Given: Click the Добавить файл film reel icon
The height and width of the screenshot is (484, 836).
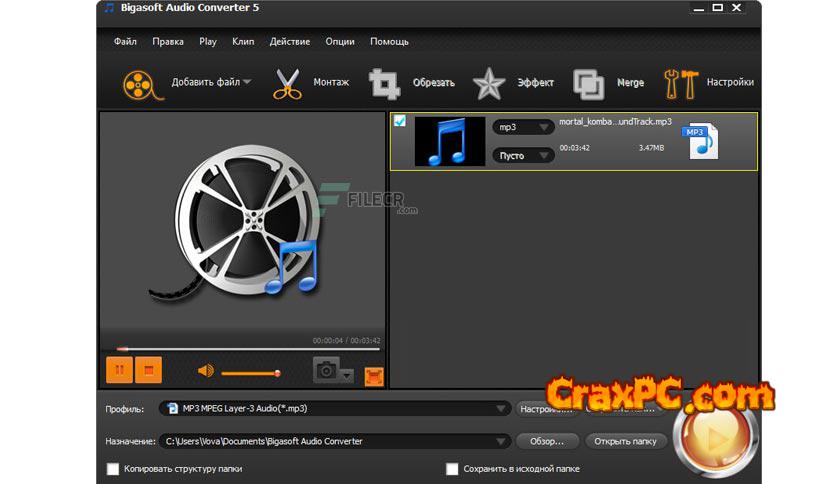Looking at the screenshot, I should click(x=142, y=84).
